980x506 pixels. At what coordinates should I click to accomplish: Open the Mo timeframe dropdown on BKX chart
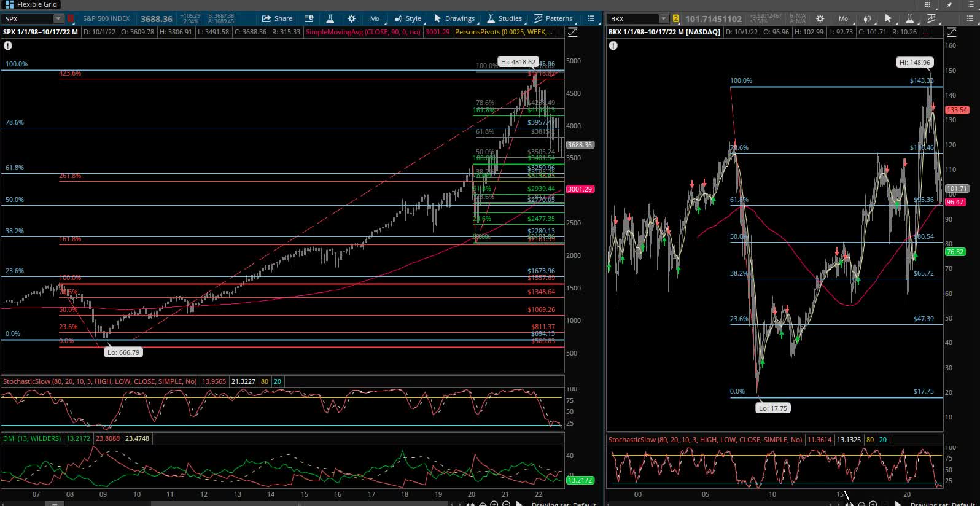(x=843, y=18)
